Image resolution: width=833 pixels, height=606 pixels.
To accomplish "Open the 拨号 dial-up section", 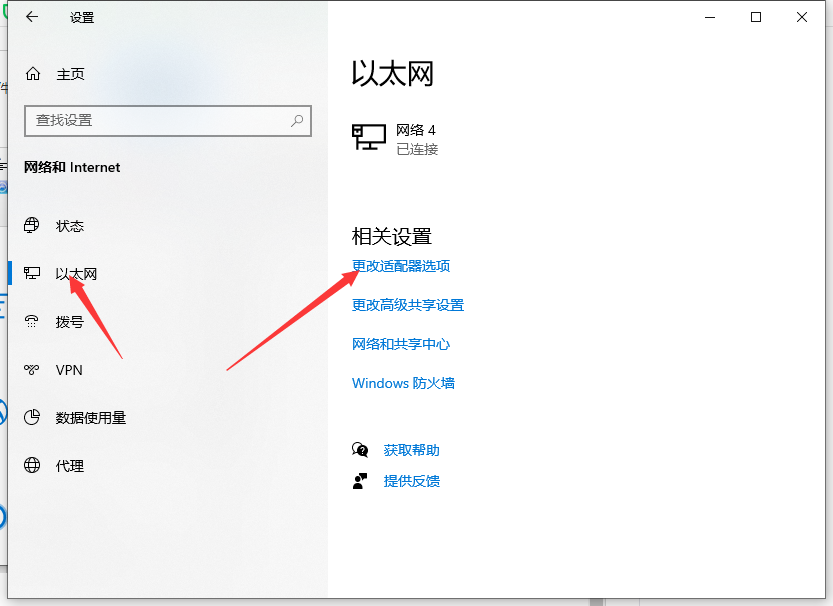I will (70, 322).
